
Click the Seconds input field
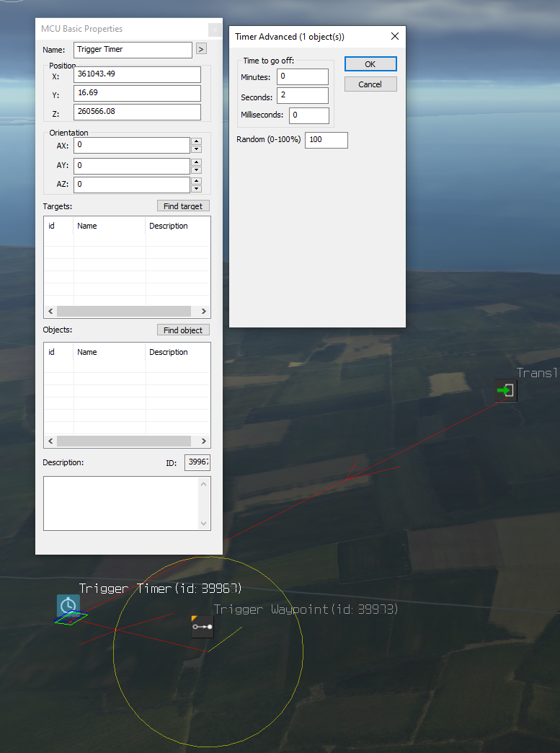[302, 96]
